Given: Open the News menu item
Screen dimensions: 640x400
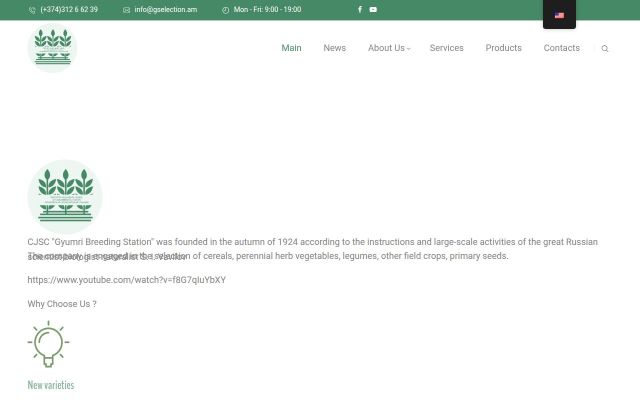Looking at the screenshot, I should pyautogui.click(x=335, y=48).
